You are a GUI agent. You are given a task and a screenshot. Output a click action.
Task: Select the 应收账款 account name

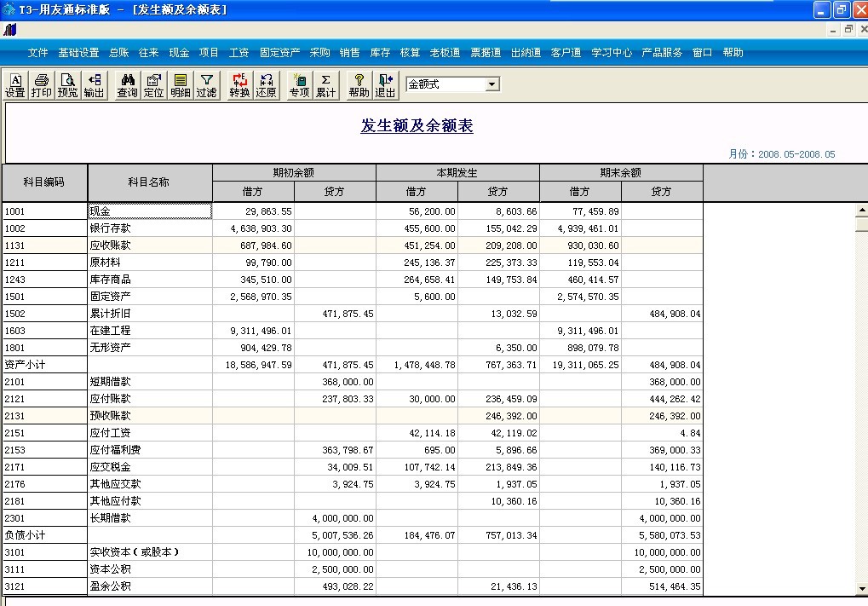point(149,245)
